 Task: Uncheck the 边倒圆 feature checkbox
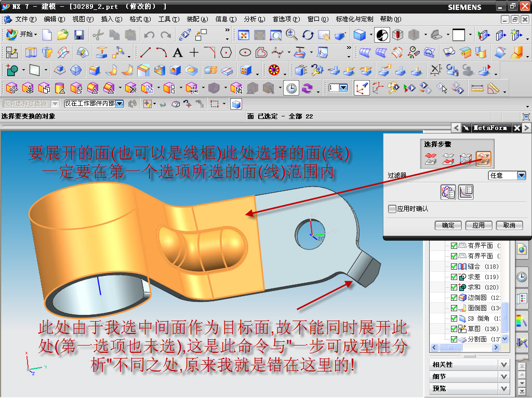[454, 298]
